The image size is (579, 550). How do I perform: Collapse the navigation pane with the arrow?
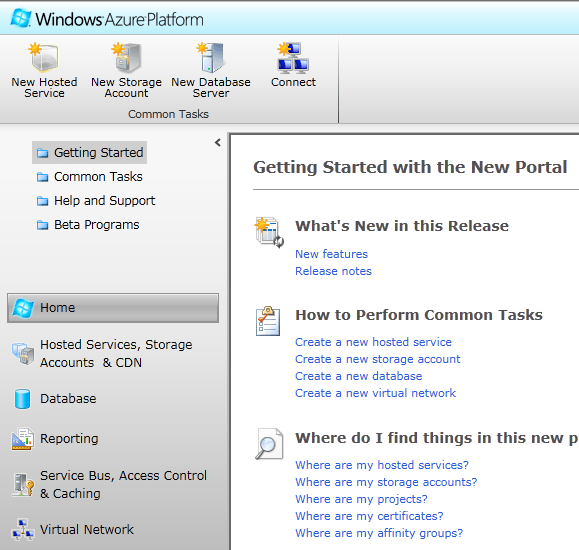[218, 143]
